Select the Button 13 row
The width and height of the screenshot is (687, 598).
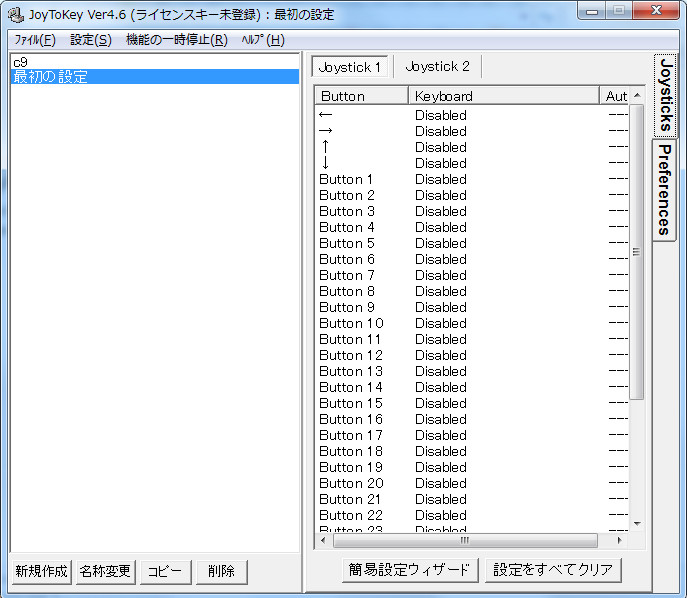tap(472, 371)
